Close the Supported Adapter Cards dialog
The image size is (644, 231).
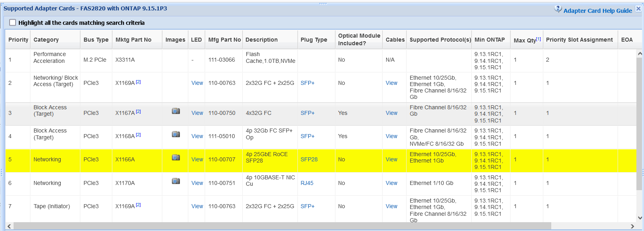[x=638, y=9]
